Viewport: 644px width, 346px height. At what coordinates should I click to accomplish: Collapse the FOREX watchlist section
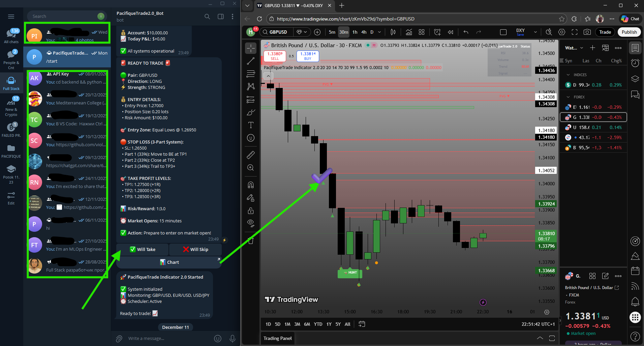pos(568,97)
